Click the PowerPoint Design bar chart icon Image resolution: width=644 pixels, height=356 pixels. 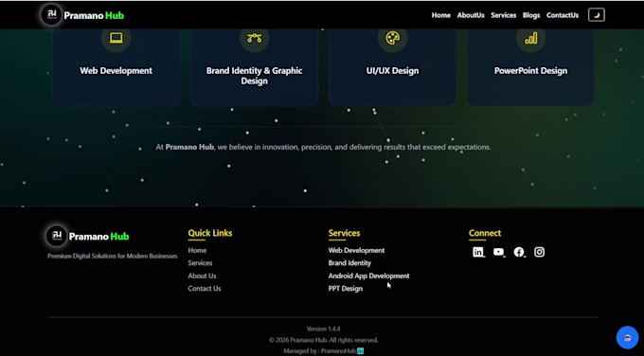(x=530, y=38)
